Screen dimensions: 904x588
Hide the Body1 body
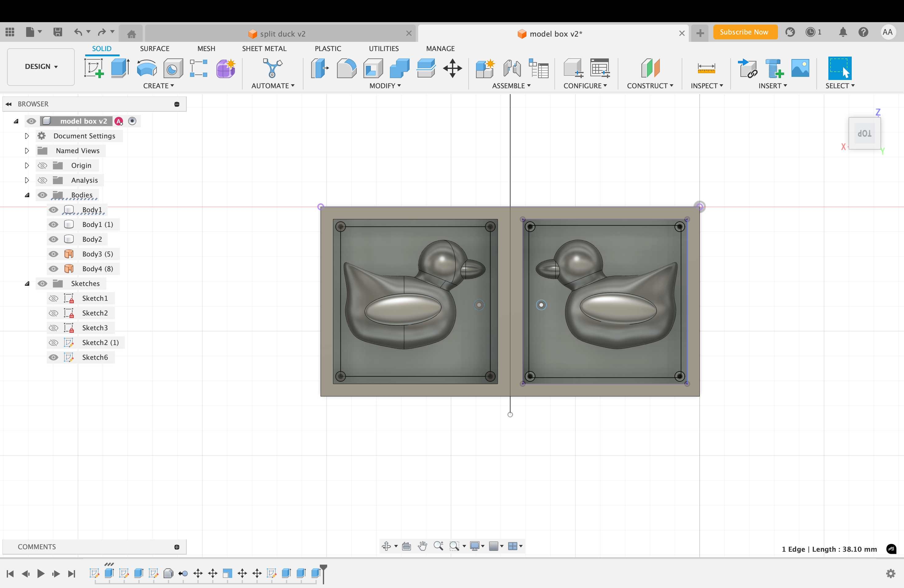click(54, 210)
